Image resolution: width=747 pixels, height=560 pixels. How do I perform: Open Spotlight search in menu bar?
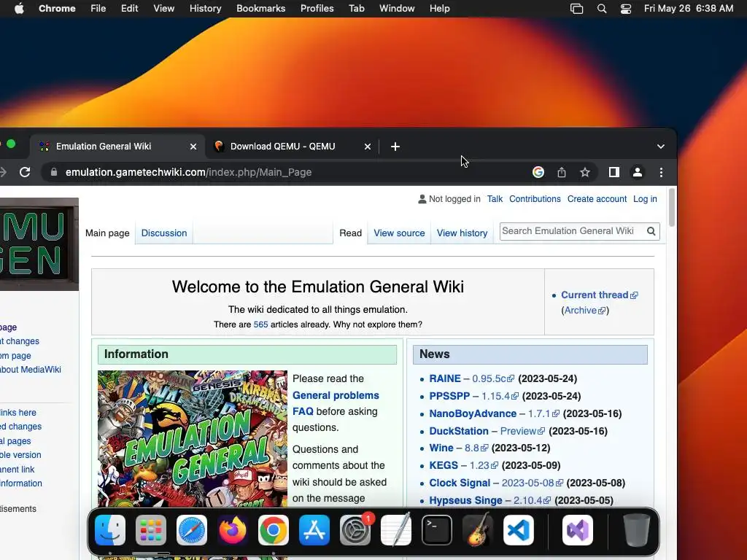click(x=602, y=9)
